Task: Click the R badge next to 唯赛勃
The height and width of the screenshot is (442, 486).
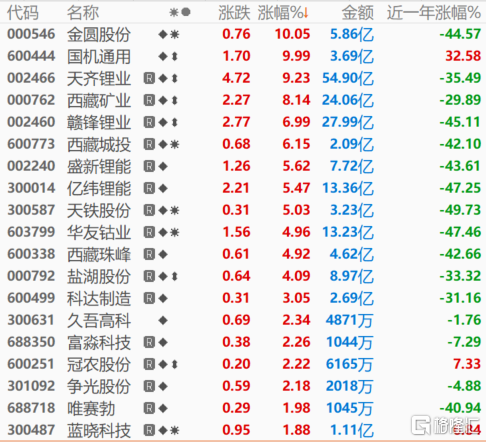Action: [x=149, y=408]
